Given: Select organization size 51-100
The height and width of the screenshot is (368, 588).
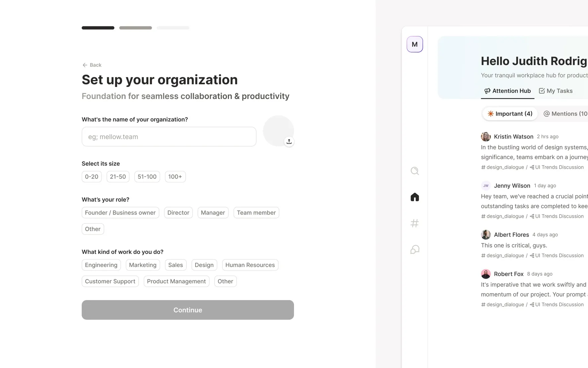Looking at the screenshot, I should click(147, 177).
